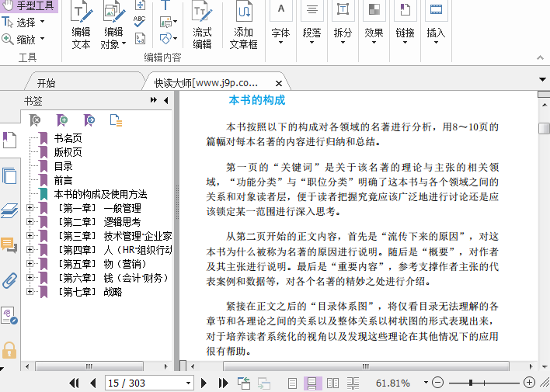Open the Insert menu
This screenshot has width=550, height=392.
pyautogui.click(x=436, y=23)
